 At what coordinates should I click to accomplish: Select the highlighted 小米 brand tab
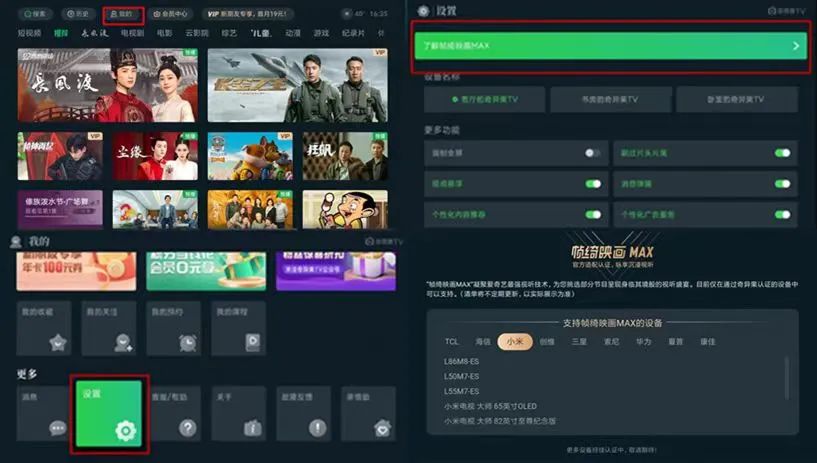[515, 342]
